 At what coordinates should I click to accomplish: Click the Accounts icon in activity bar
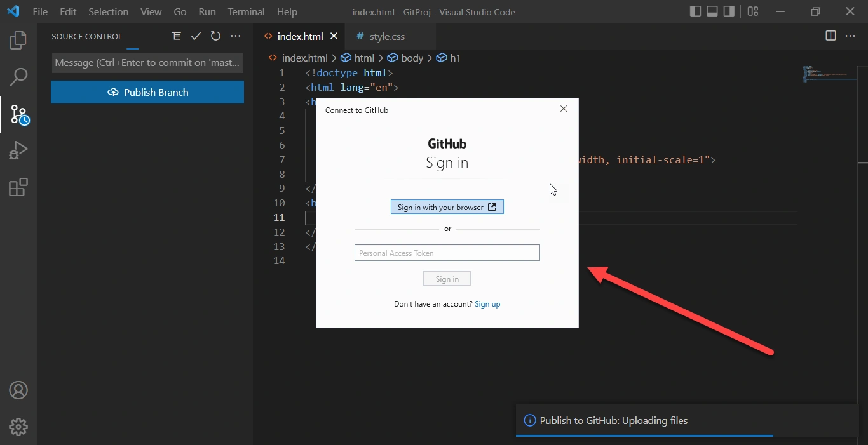(x=18, y=390)
